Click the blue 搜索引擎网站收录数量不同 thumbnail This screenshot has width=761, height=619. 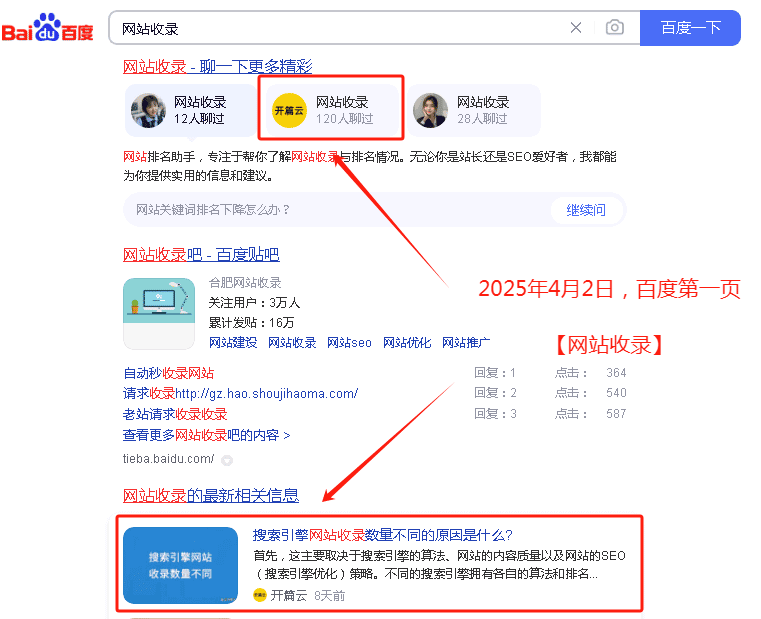coord(180,565)
